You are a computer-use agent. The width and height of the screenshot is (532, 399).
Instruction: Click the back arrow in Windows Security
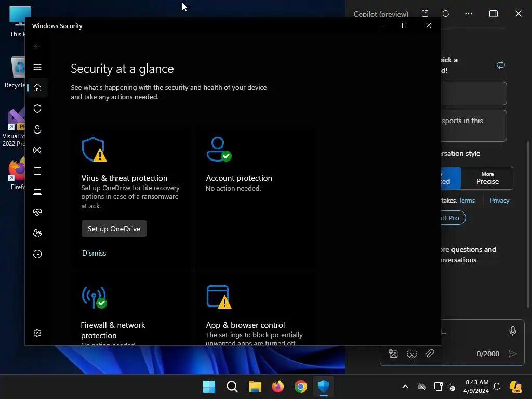[37, 46]
